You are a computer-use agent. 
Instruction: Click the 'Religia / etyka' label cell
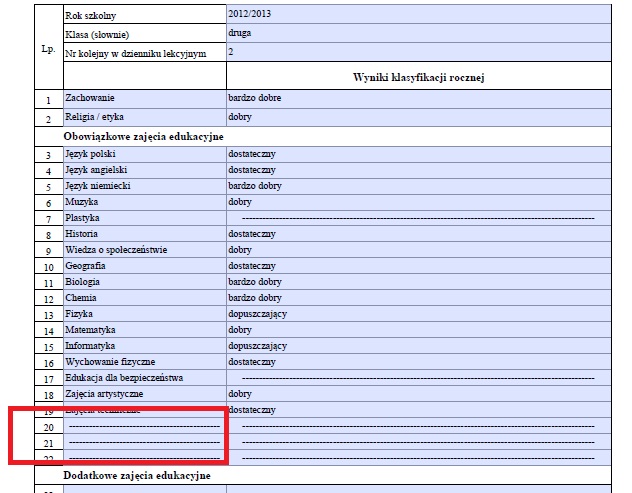coord(145,117)
